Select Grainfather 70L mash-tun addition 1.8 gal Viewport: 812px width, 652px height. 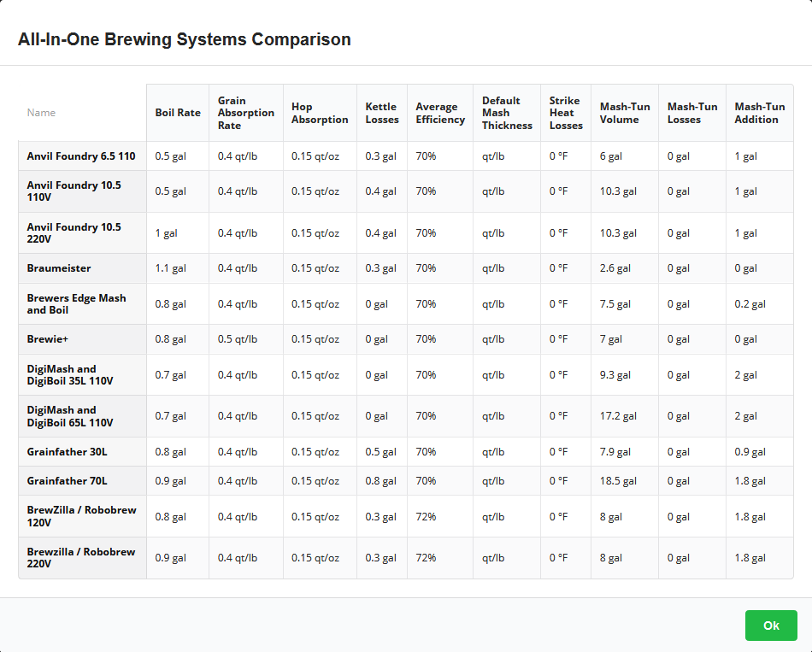750,480
